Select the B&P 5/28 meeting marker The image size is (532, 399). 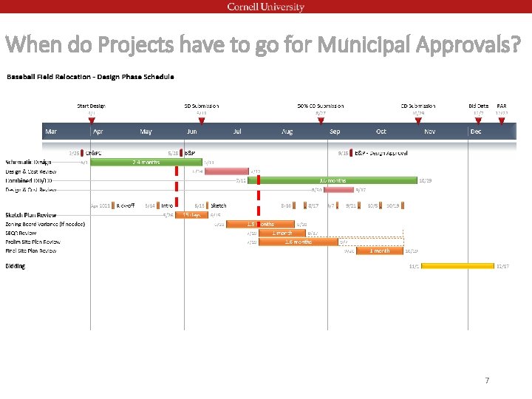pyautogui.click(x=181, y=153)
